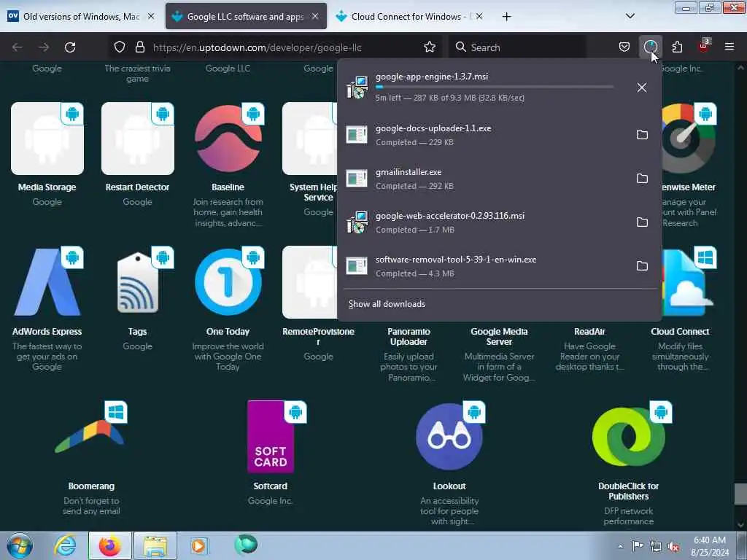
Task: Open Windows Explorer from taskbar
Action: (x=155, y=545)
